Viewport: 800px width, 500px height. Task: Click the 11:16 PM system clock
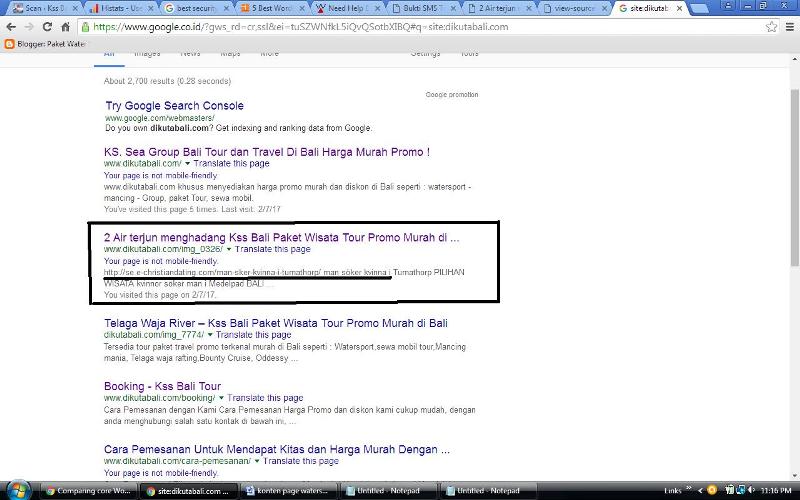(x=776, y=491)
